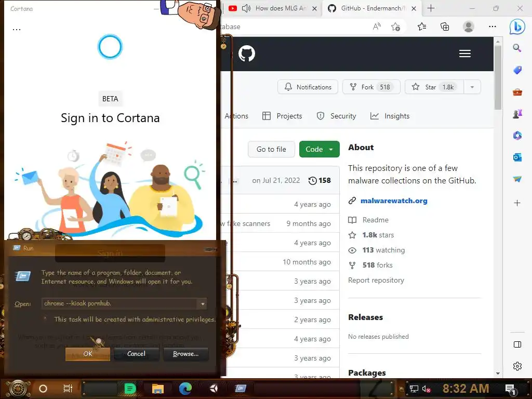Click the Cortana blue ring logo
This screenshot has height=399, width=532.
coord(110,46)
